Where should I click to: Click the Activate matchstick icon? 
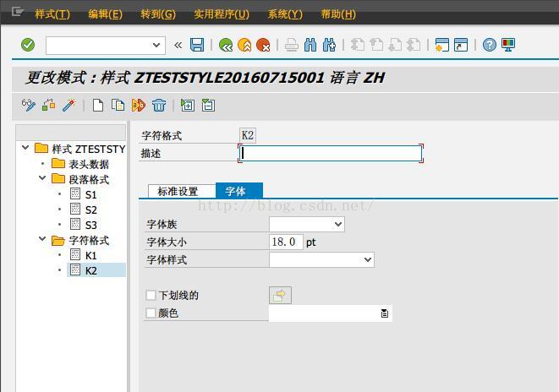pos(69,106)
